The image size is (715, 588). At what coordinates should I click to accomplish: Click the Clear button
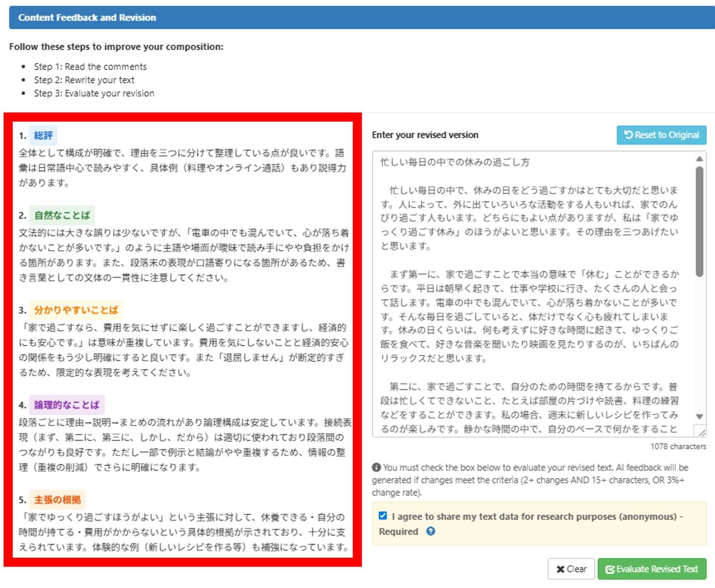(x=571, y=569)
